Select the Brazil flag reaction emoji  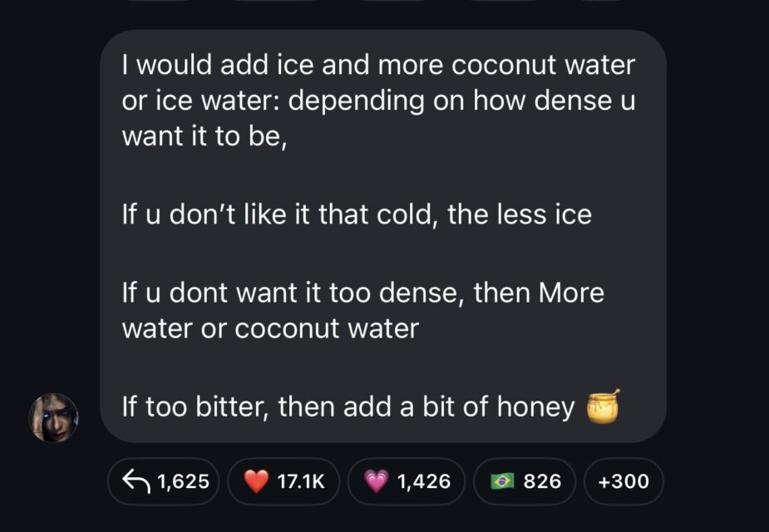(x=501, y=481)
